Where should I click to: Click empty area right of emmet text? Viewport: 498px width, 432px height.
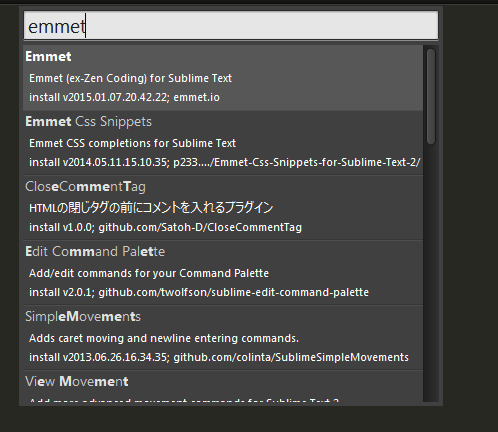click(x=262, y=26)
